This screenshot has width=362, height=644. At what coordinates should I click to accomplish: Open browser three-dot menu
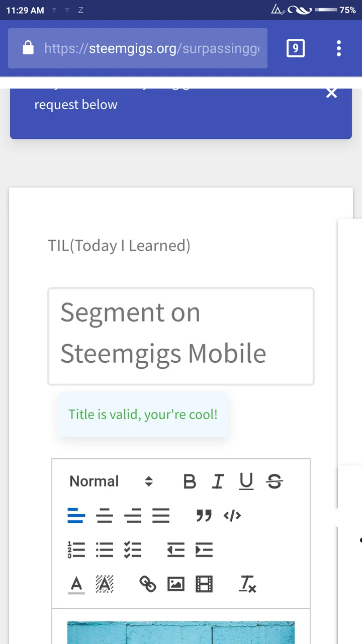point(339,48)
